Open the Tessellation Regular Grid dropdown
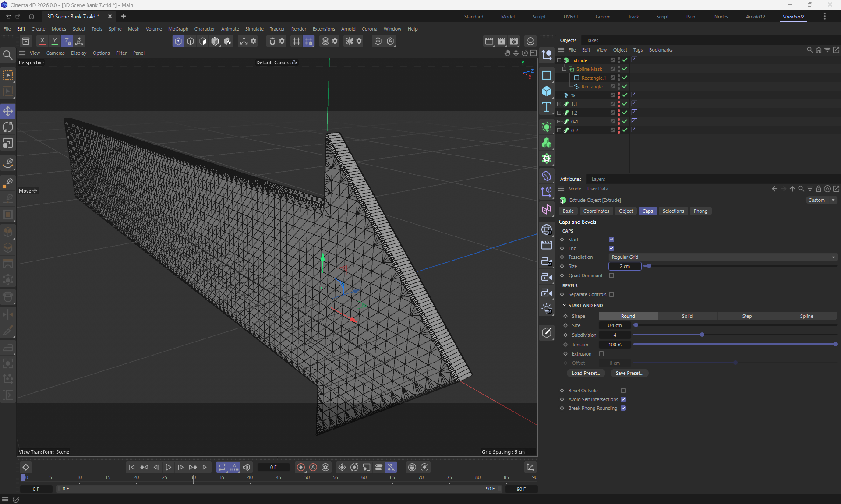This screenshot has width=841, height=504. point(723,257)
